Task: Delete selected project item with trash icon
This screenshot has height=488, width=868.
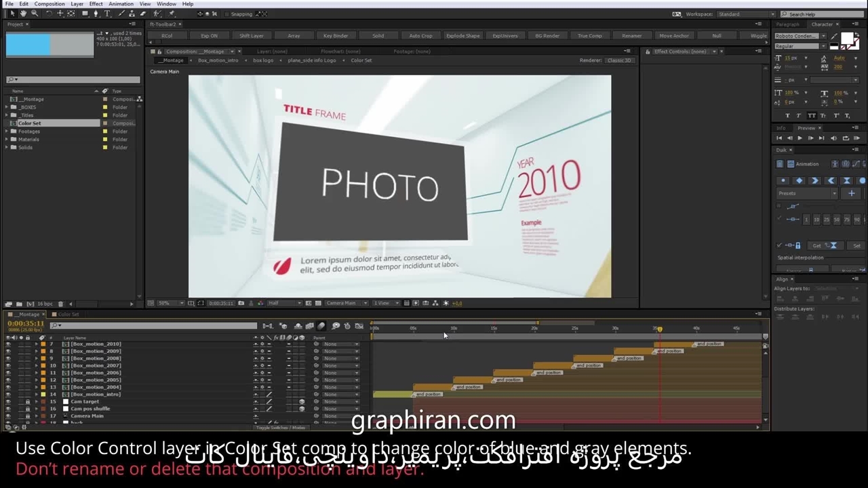Action: pos(60,304)
